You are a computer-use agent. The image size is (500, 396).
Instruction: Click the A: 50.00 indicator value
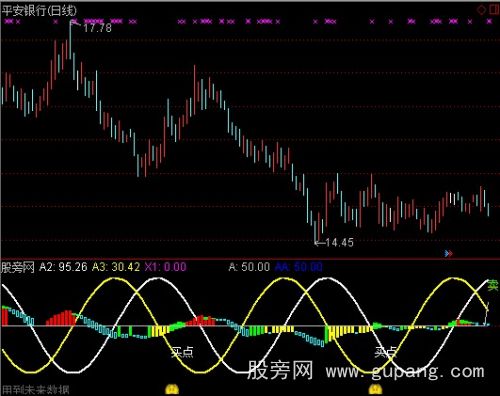coord(249,267)
